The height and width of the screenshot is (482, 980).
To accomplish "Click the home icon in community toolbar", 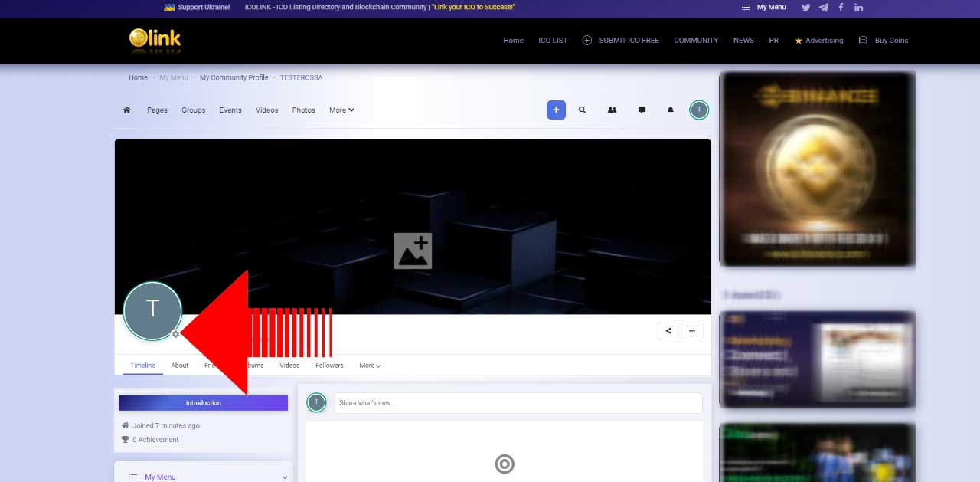I will (126, 110).
